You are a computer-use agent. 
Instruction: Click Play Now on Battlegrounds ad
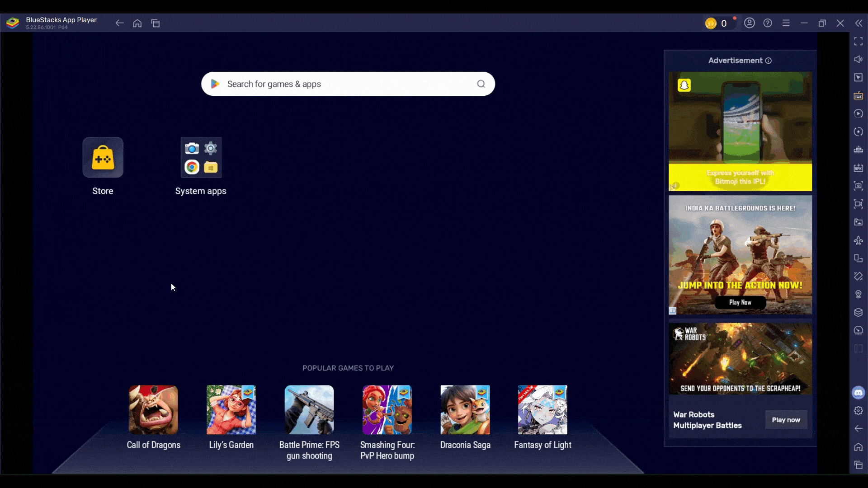pos(740,303)
